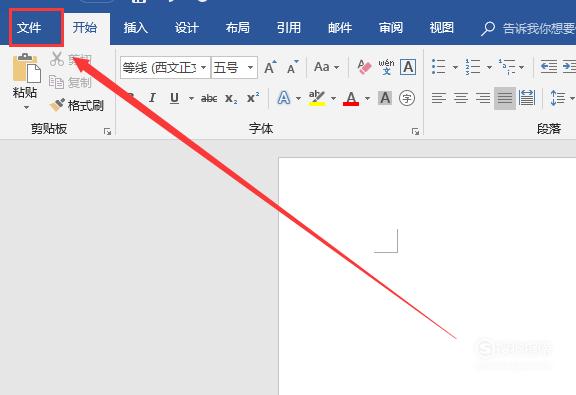This screenshot has height=395, width=576.
Task: Click the 粘贴 paste clipboard icon
Action: [26, 69]
